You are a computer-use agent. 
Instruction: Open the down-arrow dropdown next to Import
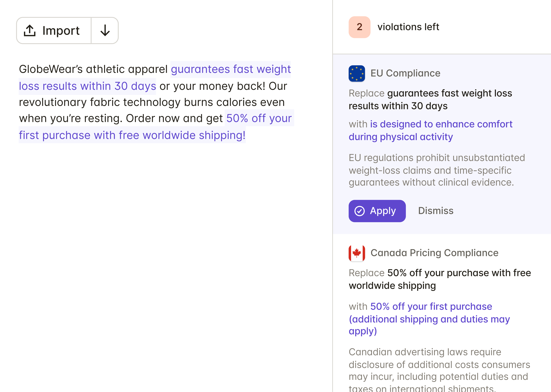(105, 31)
